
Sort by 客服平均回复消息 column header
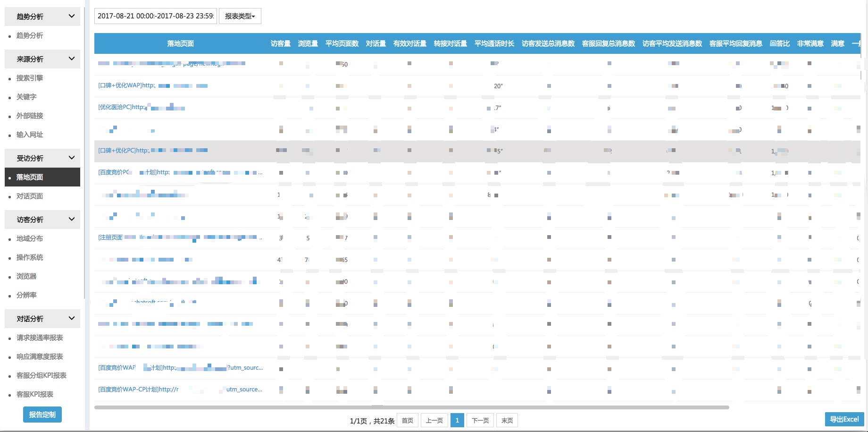pos(736,43)
